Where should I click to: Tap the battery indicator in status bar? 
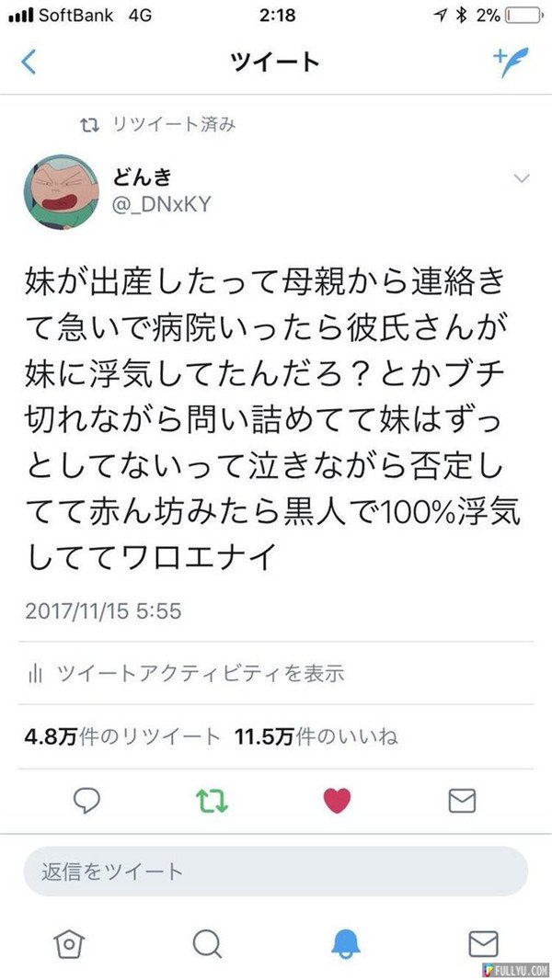coord(524,16)
